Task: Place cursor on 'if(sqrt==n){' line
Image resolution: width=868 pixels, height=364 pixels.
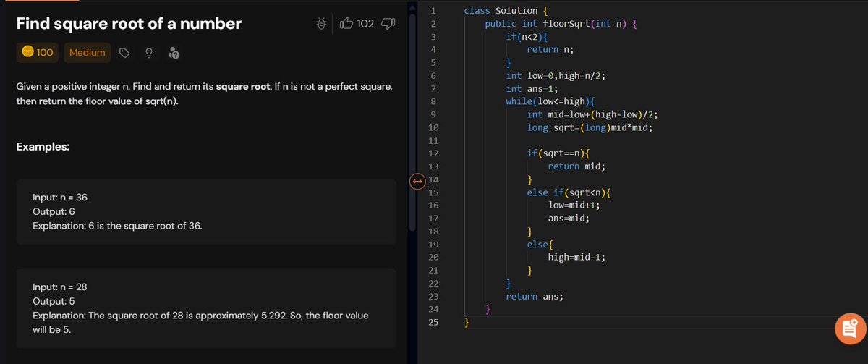Action: 558,153
